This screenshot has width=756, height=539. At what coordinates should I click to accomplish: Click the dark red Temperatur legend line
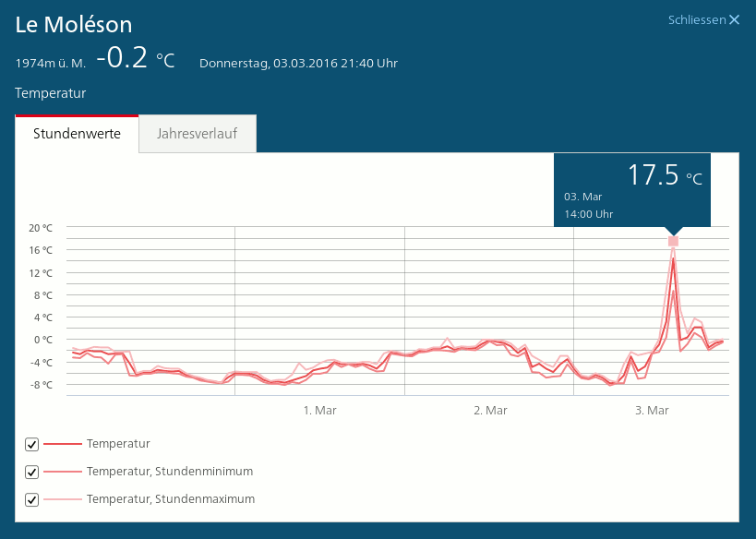point(62,444)
